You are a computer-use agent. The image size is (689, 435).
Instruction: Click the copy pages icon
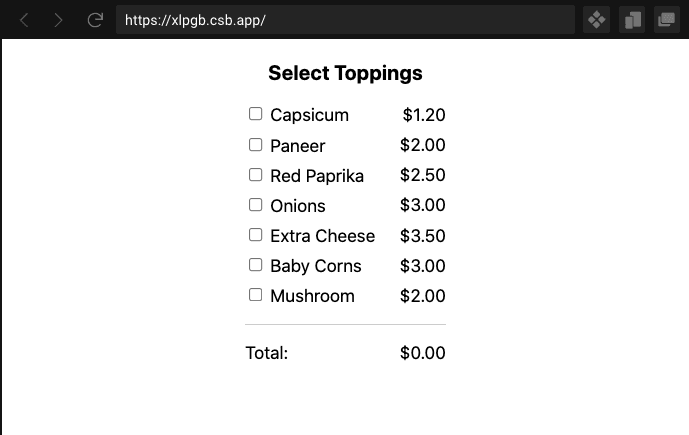tap(632, 20)
